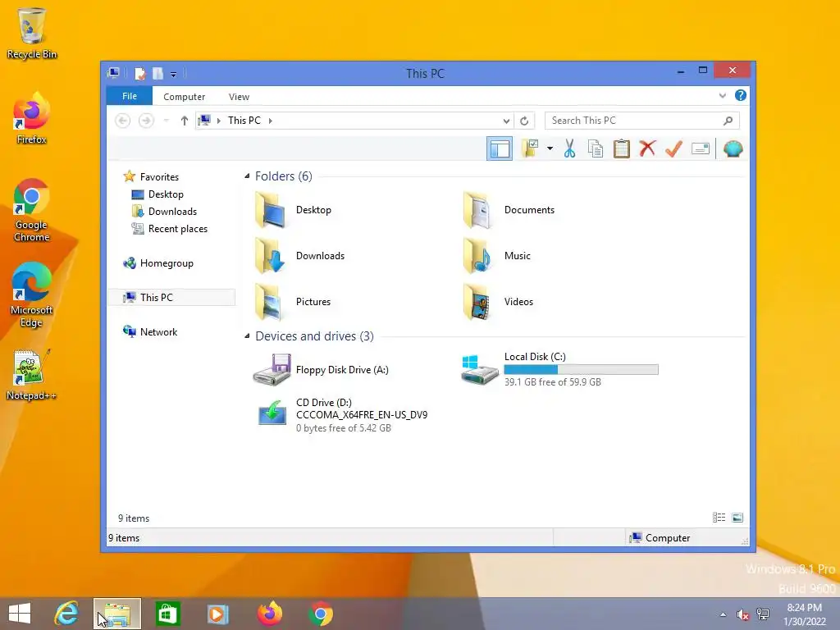The height and width of the screenshot is (630, 840).
Task: Select the Videos folder
Action: tap(498, 302)
